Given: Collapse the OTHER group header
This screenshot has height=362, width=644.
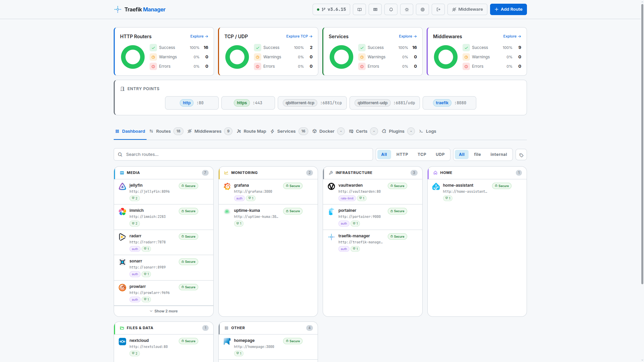Looking at the screenshot, I should 268,328.
